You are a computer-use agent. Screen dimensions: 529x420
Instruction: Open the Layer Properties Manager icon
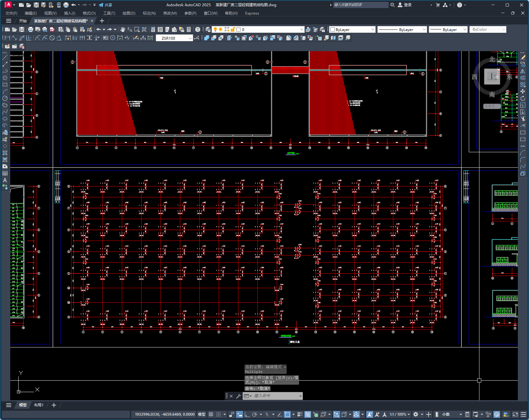[208, 29]
